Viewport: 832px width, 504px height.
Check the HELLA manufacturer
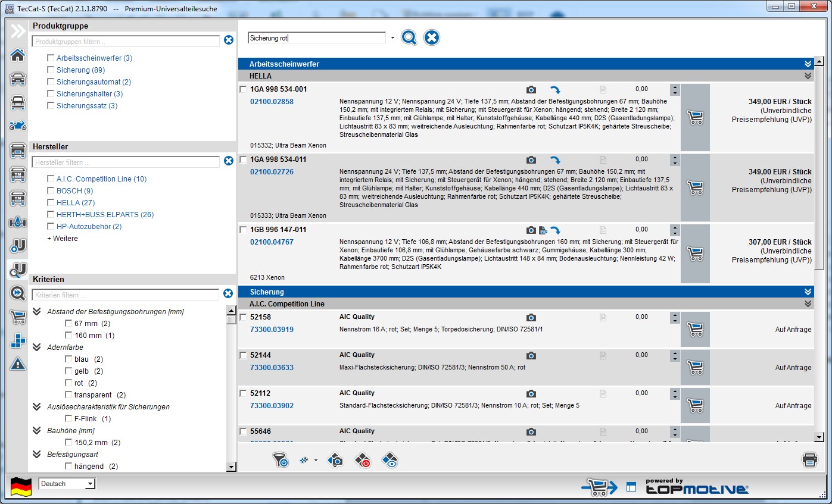pos(51,203)
